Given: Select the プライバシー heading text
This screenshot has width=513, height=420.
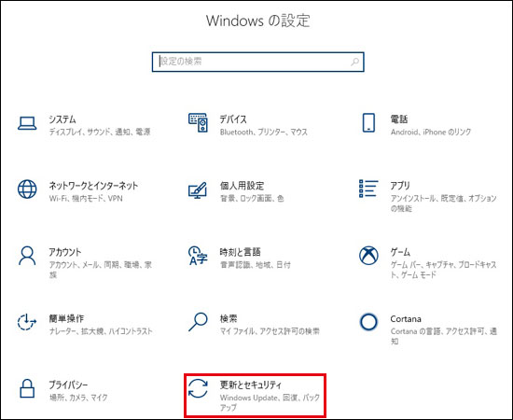Looking at the screenshot, I should point(68,385).
